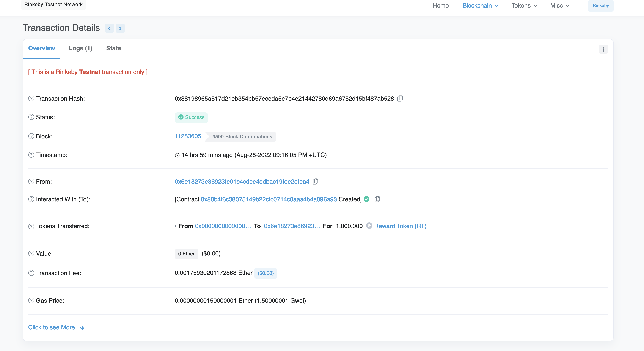Switch to the State tab
The height and width of the screenshot is (351, 644).
click(x=113, y=48)
